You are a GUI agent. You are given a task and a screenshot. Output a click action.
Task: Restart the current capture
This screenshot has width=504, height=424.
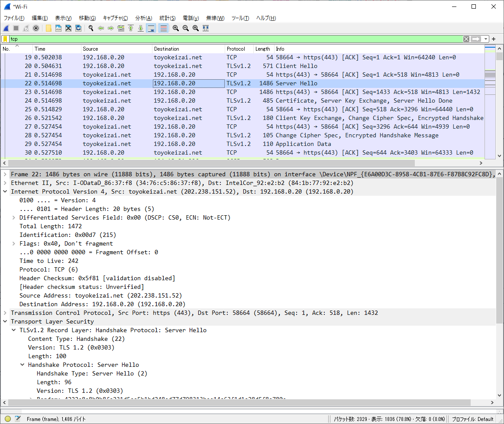point(26,28)
